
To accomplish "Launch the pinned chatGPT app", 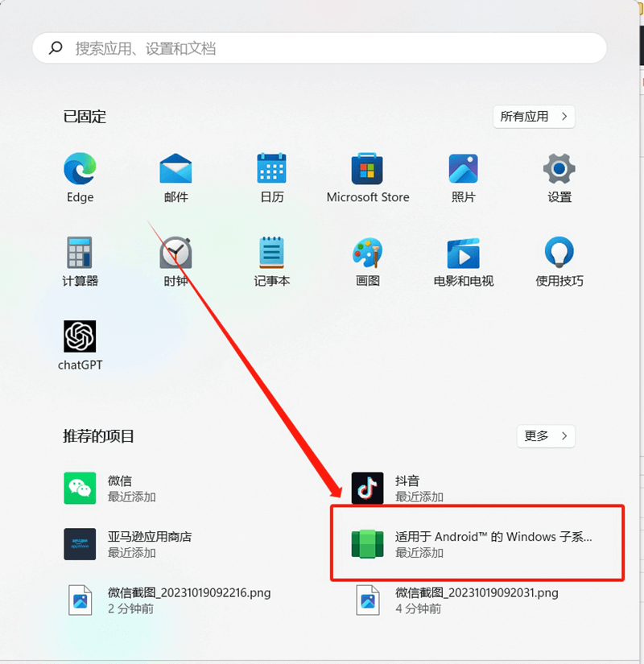I will pyautogui.click(x=80, y=336).
